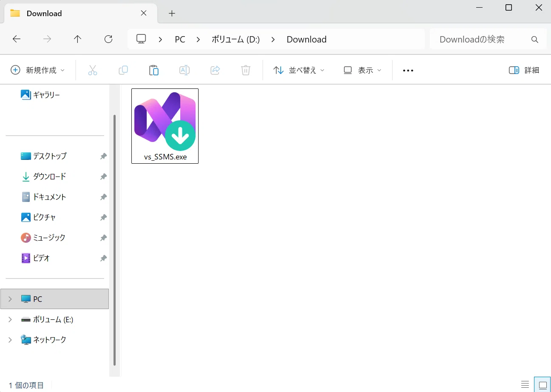This screenshot has height=392, width=551.
Task: Click the Paste clipboard icon
Action: pyautogui.click(x=154, y=70)
